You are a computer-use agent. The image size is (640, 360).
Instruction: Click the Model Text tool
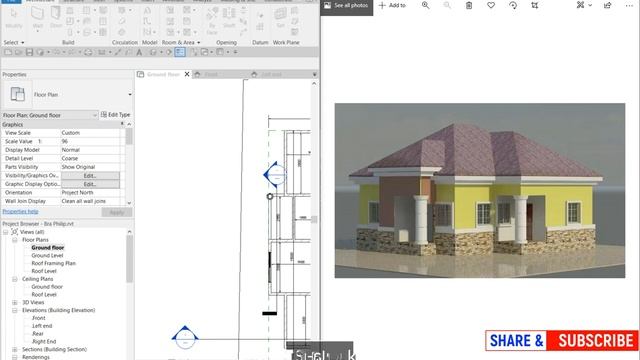click(x=147, y=11)
